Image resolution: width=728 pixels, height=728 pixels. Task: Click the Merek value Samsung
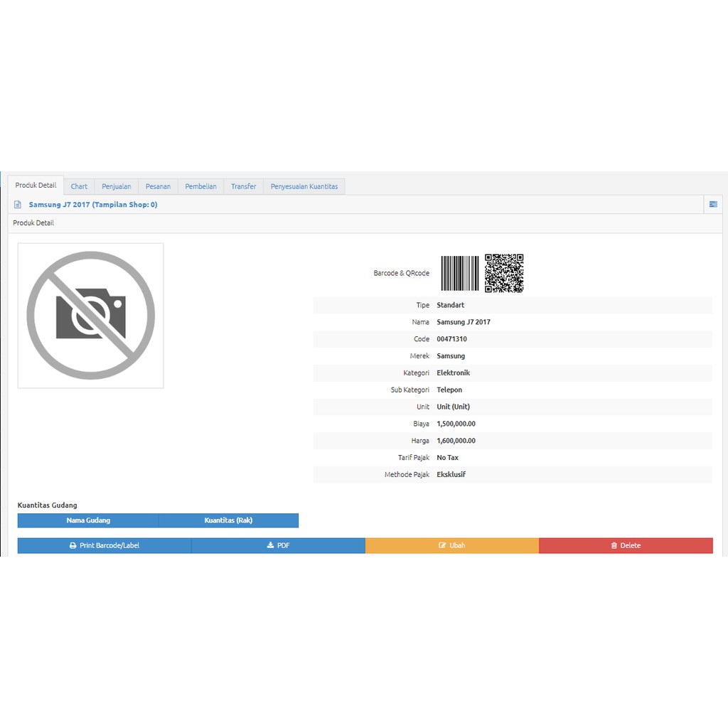click(x=451, y=356)
